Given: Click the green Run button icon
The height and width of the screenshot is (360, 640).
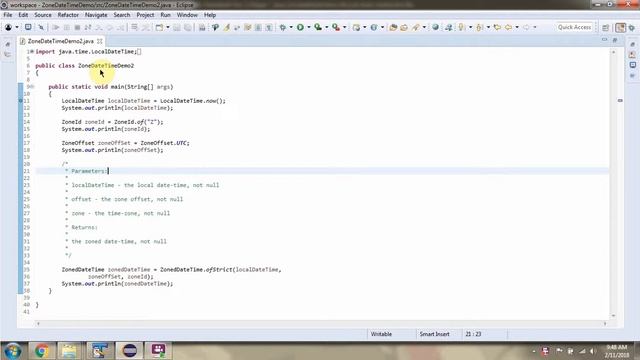Looking at the screenshot, I should click(300, 27).
